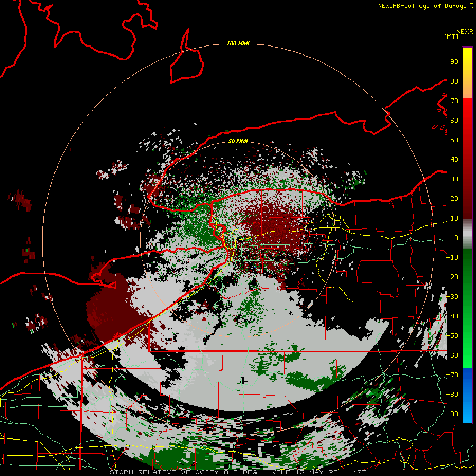Click the -30 value on velocity scale
This screenshot has height=476, width=476.
tap(452, 297)
